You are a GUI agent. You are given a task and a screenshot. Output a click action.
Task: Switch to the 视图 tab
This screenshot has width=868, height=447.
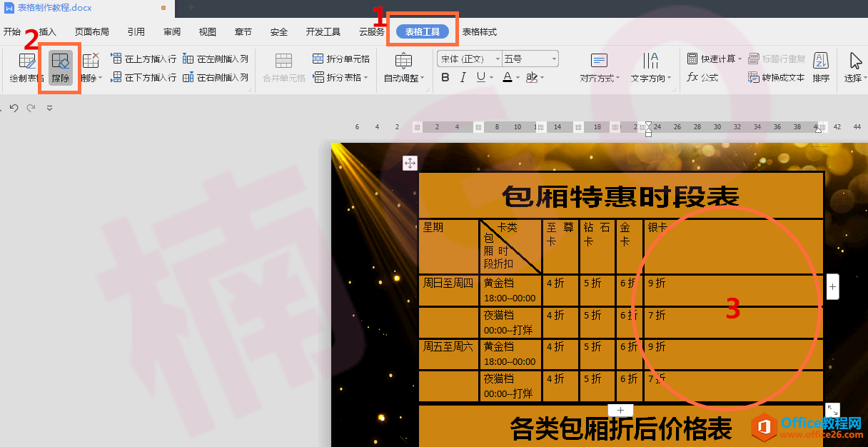[x=208, y=31]
